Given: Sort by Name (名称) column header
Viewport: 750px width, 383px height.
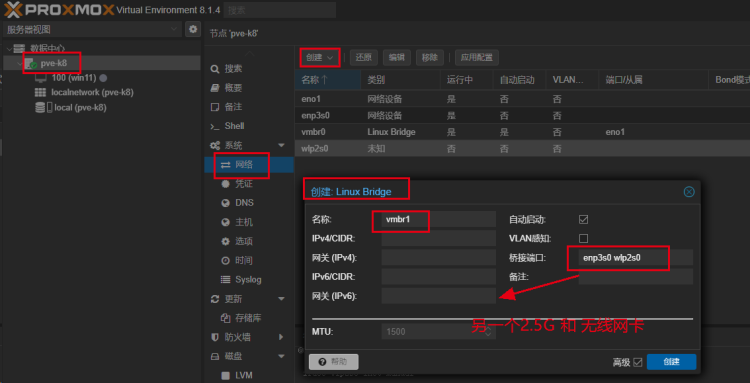Looking at the screenshot, I should [x=328, y=80].
